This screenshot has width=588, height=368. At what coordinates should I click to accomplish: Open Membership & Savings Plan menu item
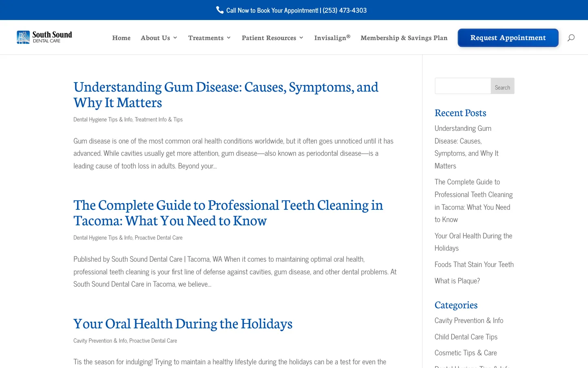coord(404,38)
